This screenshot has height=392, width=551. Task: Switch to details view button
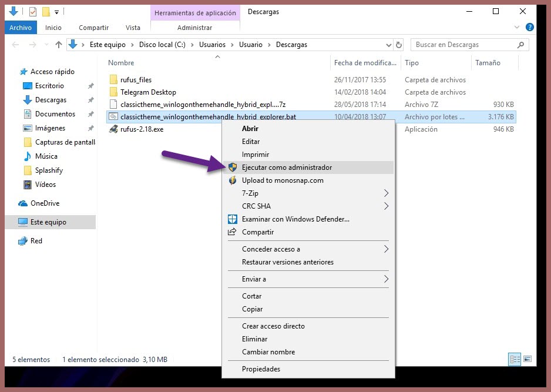[x=515, y=359]
